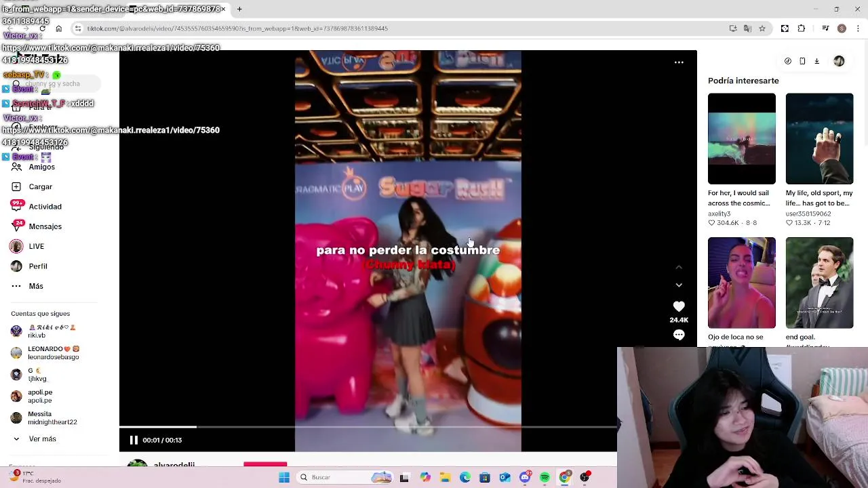Click the site information icon in address bar
868x488 pixels.
(78, 28)
